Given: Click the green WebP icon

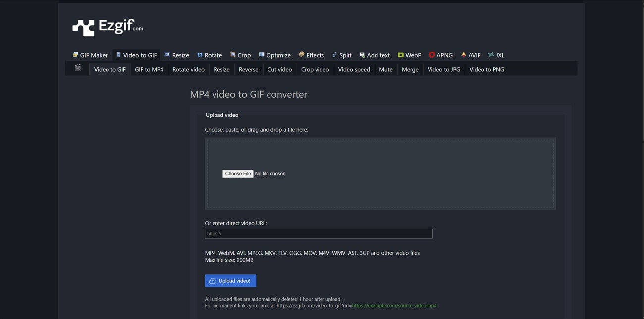Looking at the screenshot, I should click(401, 55).
